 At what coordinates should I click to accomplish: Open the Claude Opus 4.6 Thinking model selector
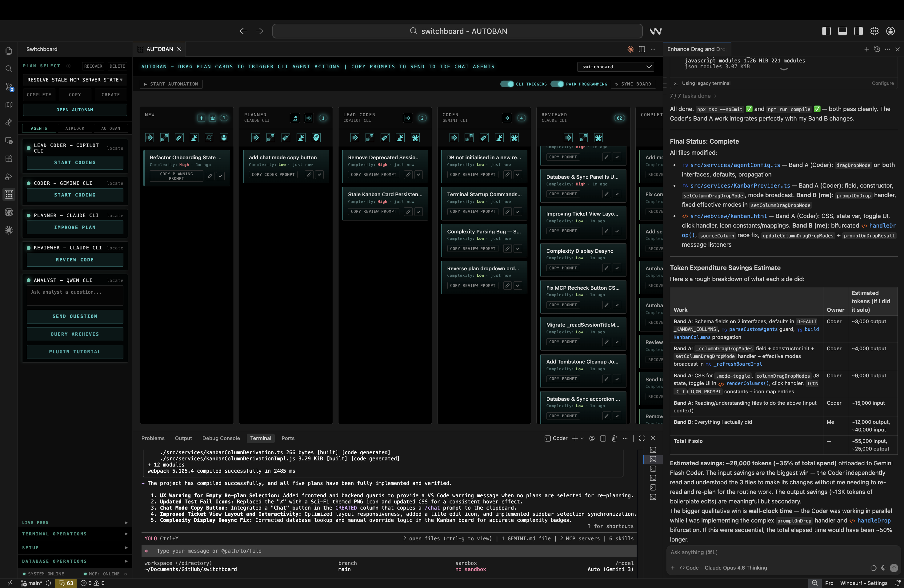pyautogui.click(x=735, y=568)
